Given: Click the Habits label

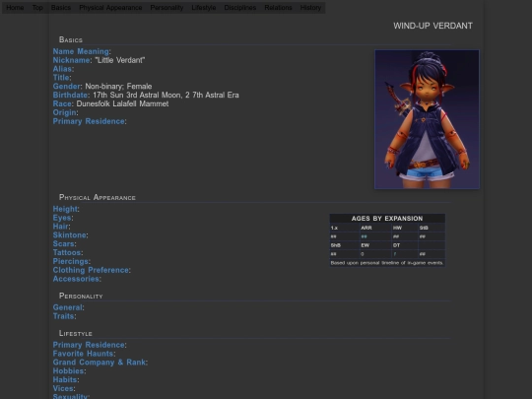Looking at the screenshot, I should (x=65, y=380).
